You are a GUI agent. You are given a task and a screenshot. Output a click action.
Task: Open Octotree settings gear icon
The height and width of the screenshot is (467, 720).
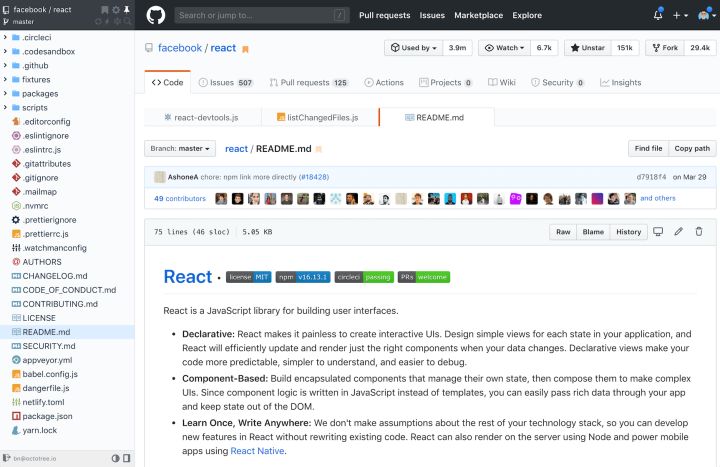[x=116, y=10]
